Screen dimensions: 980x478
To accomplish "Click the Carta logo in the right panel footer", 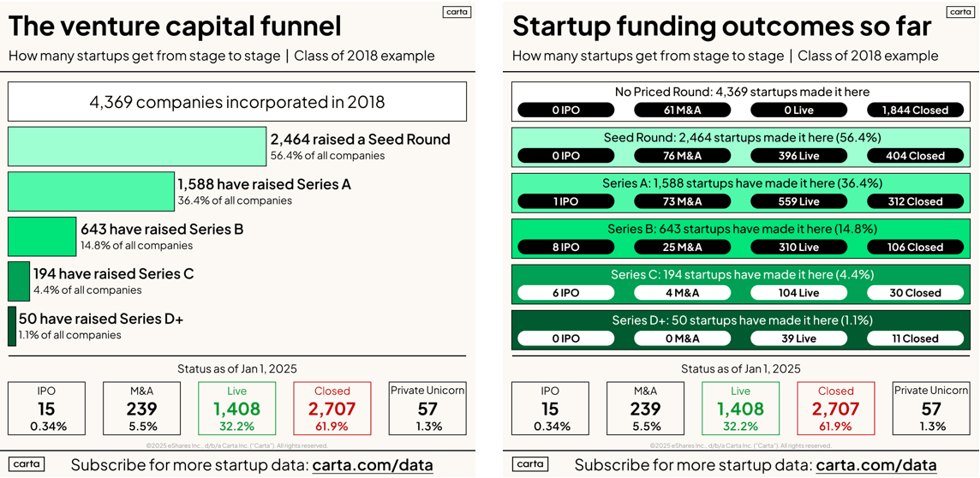I will (x=530, y=463).
